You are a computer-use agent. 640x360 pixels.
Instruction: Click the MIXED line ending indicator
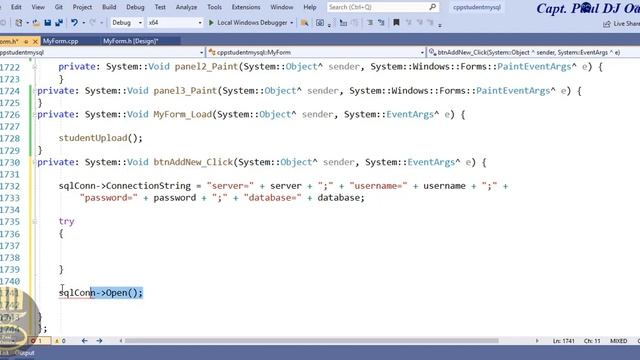point(618,341)
